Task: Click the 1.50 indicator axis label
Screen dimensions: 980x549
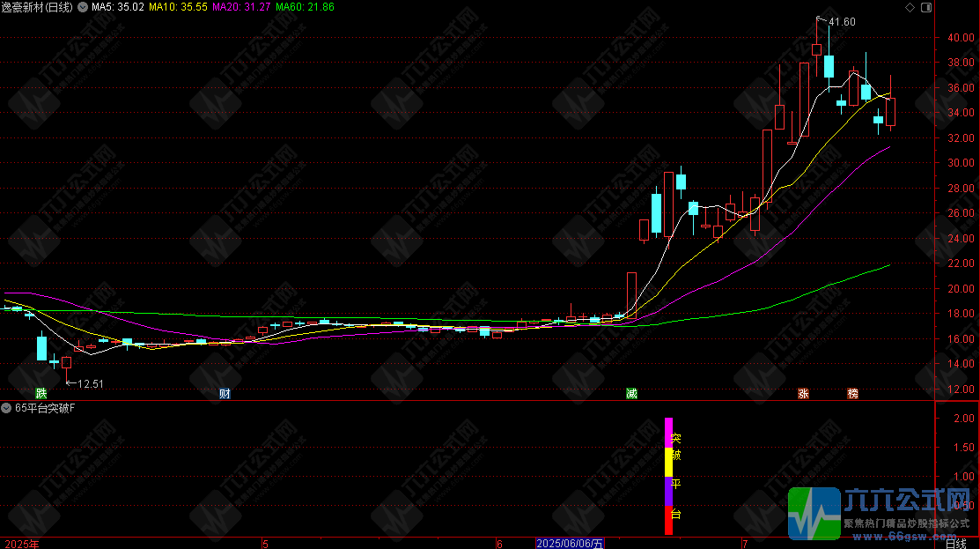Action: [x=964, y=447]
